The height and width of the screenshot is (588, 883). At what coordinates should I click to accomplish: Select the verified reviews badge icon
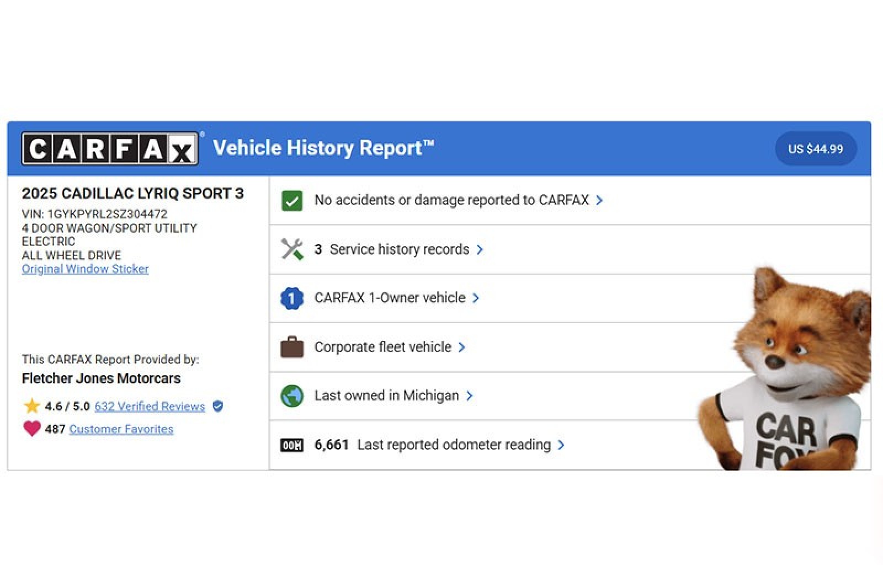pyautogui.click(x=217, y=407)
